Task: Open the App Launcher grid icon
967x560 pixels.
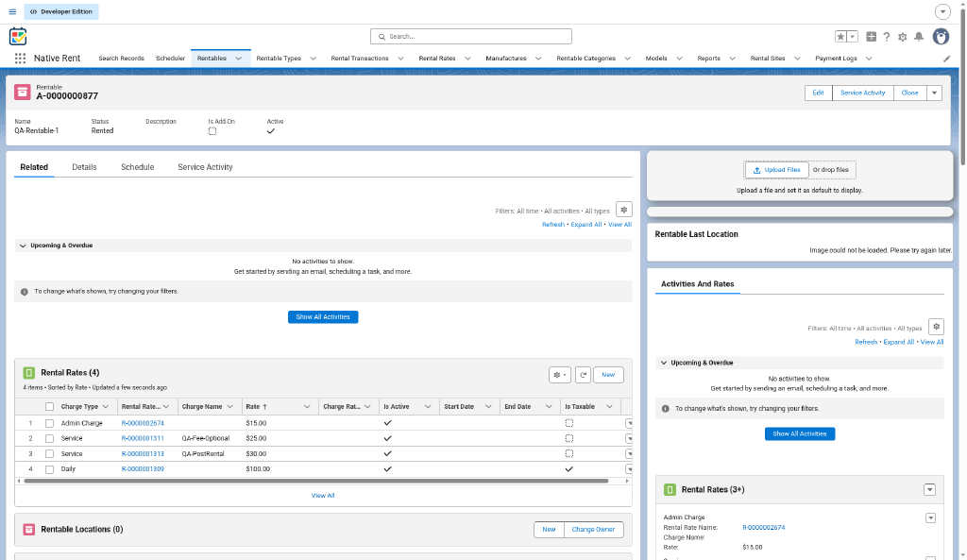Action: click(20, 58)
